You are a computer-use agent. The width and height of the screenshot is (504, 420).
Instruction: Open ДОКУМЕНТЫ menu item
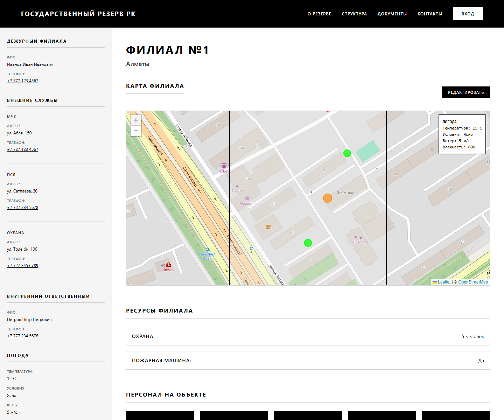click(392, 14)
